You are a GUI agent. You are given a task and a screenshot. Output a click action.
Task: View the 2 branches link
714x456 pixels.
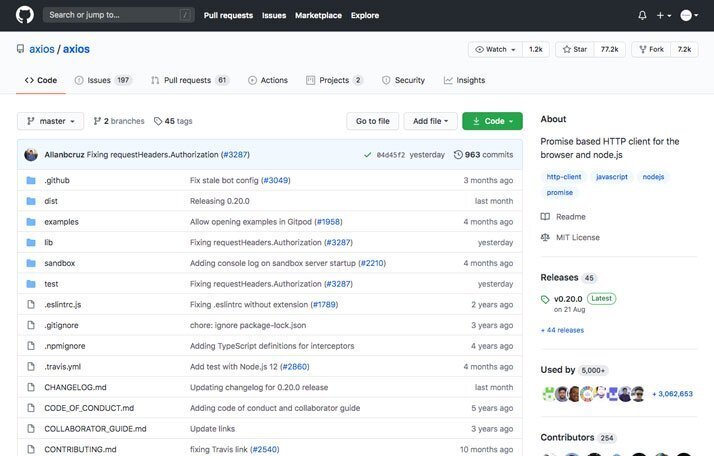pyautogui.click(x=119, y=121)
